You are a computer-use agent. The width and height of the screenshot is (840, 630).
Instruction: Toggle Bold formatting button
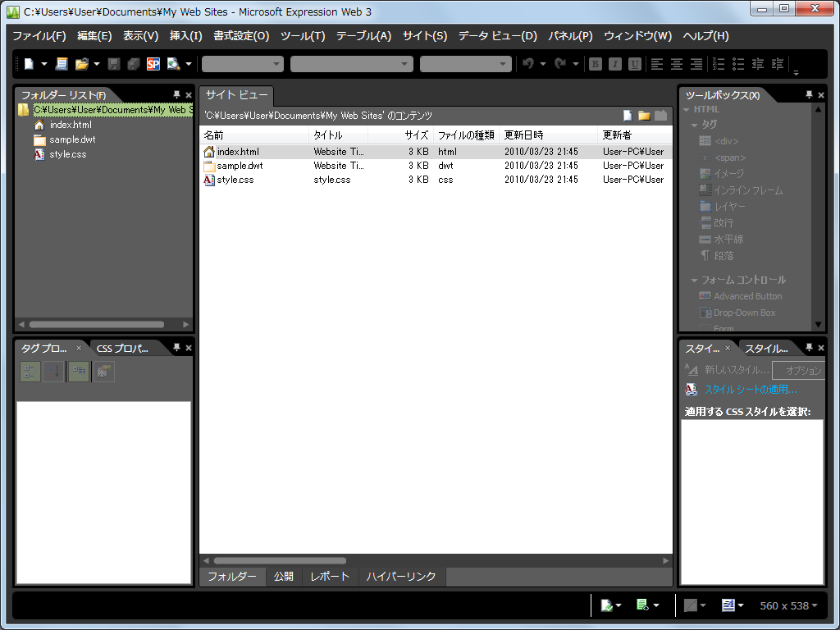click(x=596, y=64)
